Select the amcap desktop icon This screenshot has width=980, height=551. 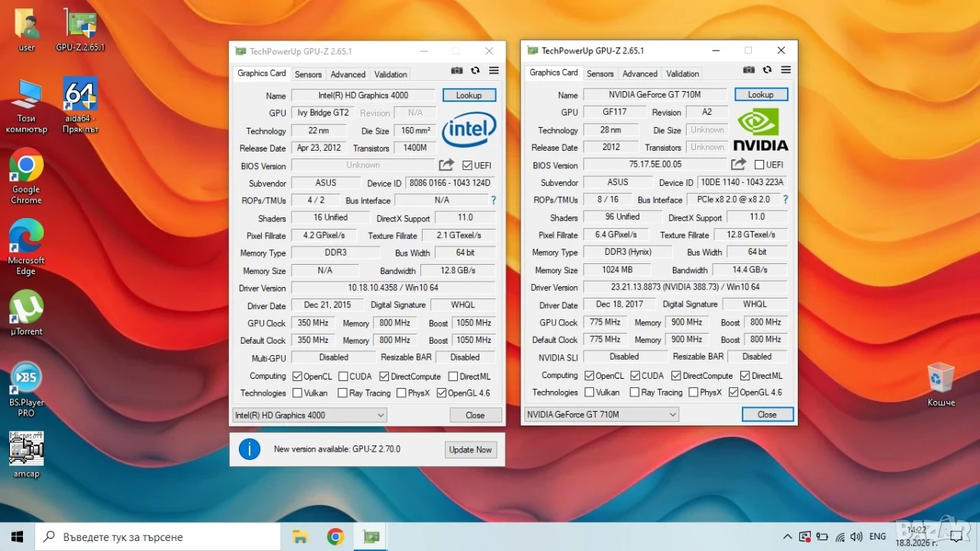26,455
